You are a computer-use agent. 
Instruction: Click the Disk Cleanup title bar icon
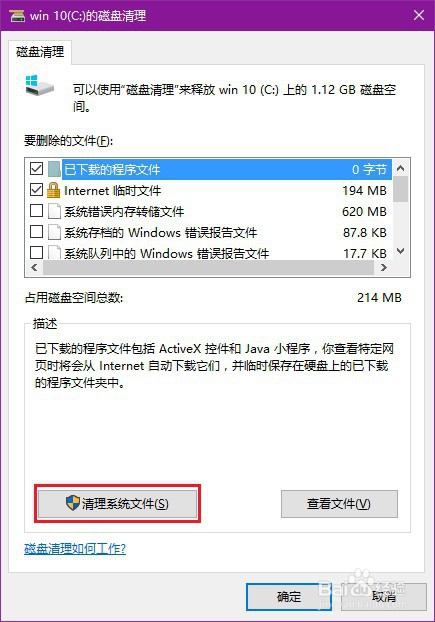click(17, 16)
